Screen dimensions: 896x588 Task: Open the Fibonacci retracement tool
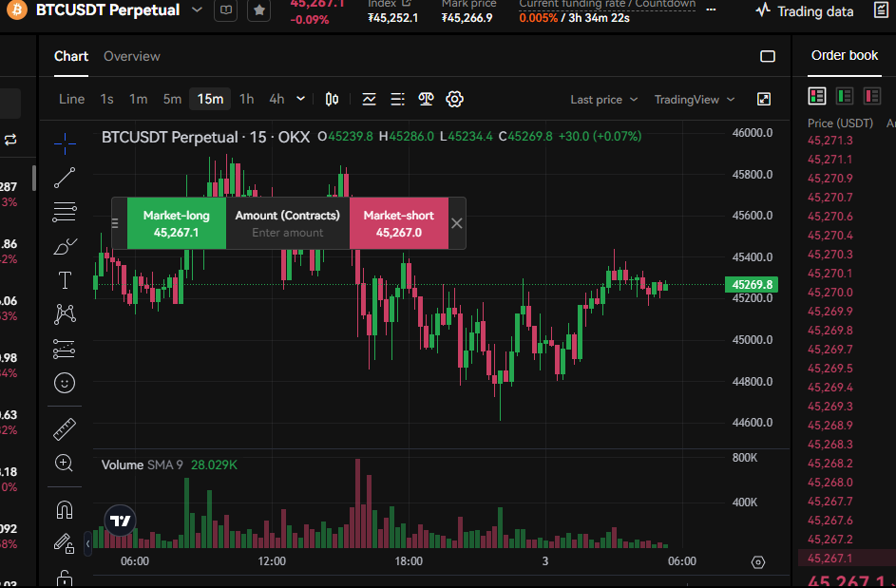65,212
